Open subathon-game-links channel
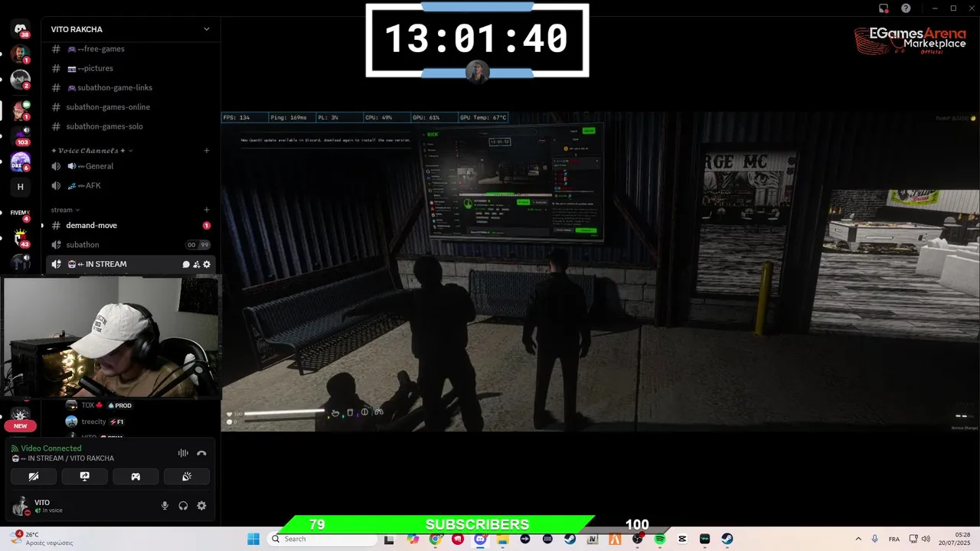This screenshot has width=980, height=551. click(130, 87)
